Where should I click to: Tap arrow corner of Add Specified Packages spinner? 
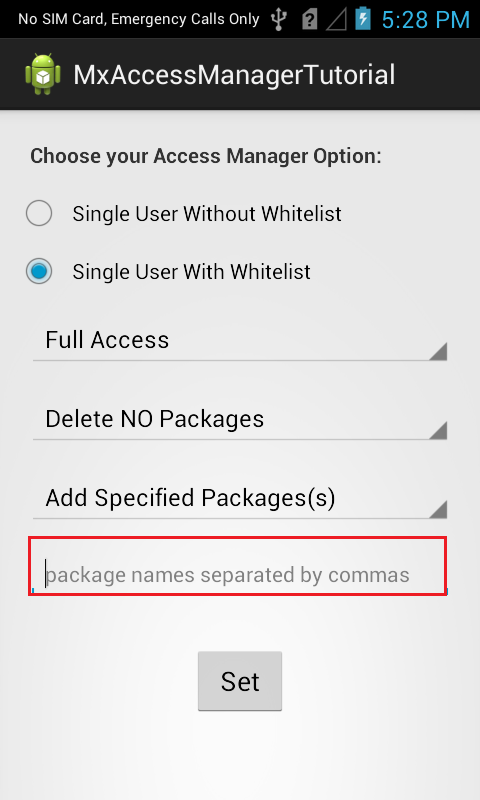click(438, 509)
